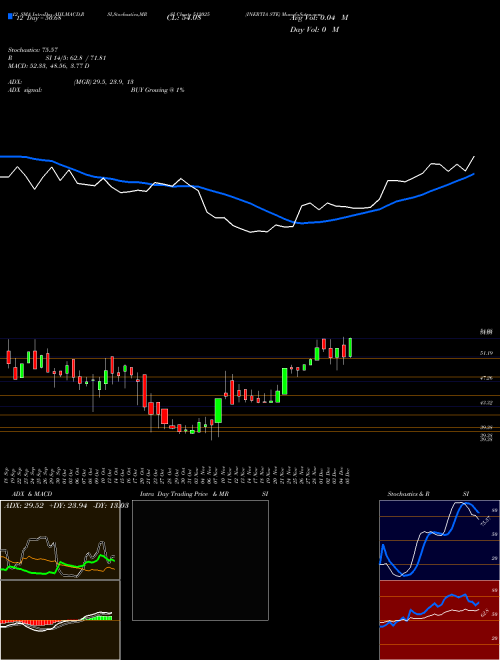The image size is (500, 660).
Task: Click the blue 12 Day SMA legend square
Action: 10,16
